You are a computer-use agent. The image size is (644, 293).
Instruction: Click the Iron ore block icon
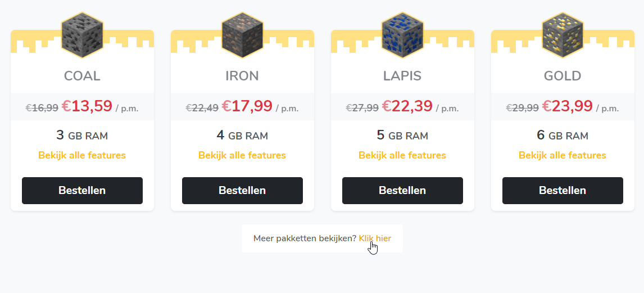coord(242,35)
